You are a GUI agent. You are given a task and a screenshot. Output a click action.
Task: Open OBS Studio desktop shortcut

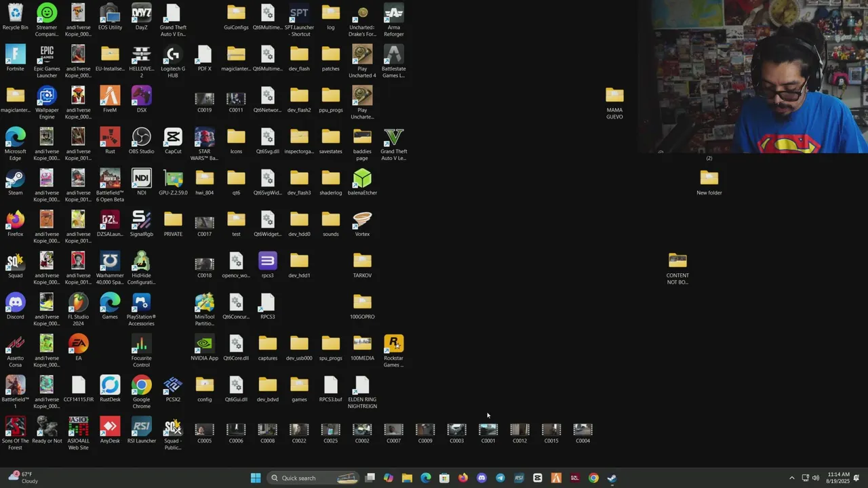141,141
